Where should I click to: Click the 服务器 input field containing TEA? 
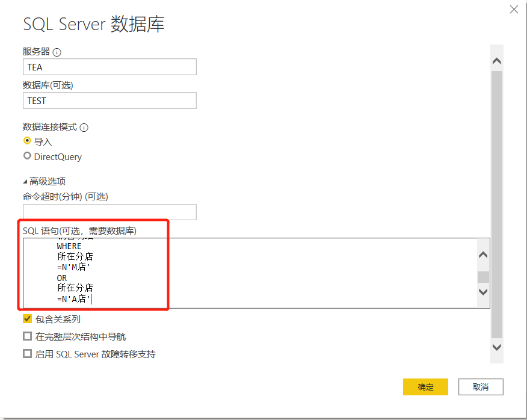pos(109,67)
